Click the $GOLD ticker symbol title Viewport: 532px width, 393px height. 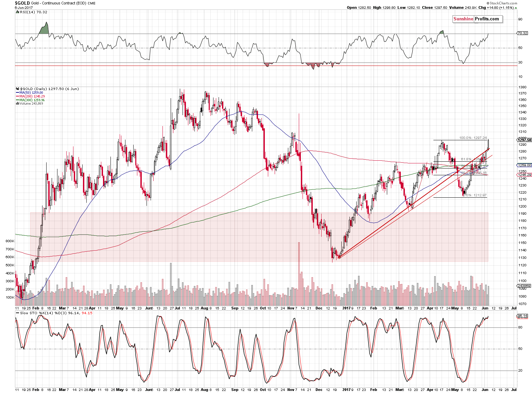22,3
